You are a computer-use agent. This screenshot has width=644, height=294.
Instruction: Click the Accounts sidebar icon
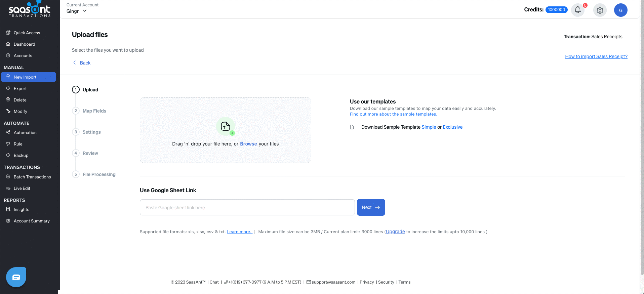pyautogui.click(x=8, y=55)
